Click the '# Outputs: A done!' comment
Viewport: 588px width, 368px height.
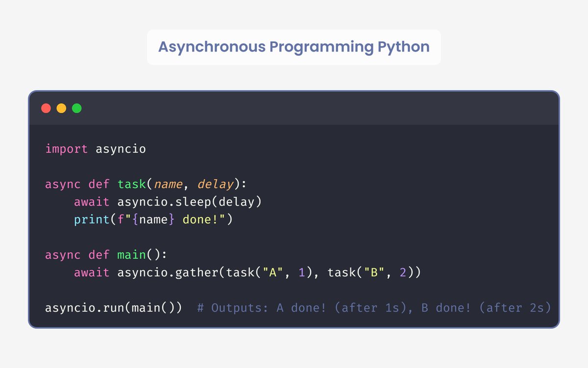[x=374, y=308]
